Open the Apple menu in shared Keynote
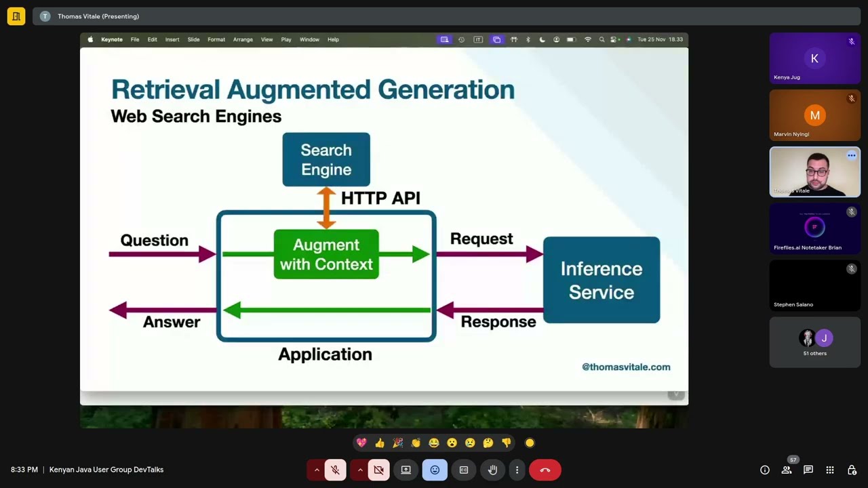Viewport: 868px width, 488px height. (90, 39)
